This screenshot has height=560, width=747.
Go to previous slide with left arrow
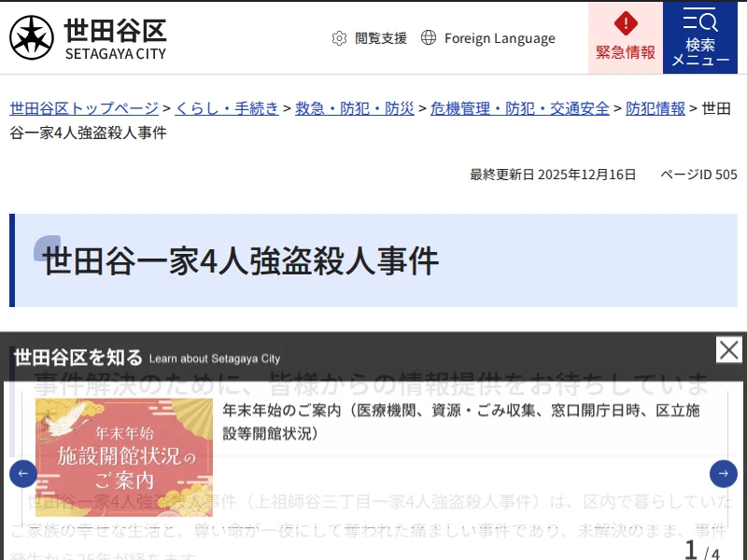pos(23,474)
